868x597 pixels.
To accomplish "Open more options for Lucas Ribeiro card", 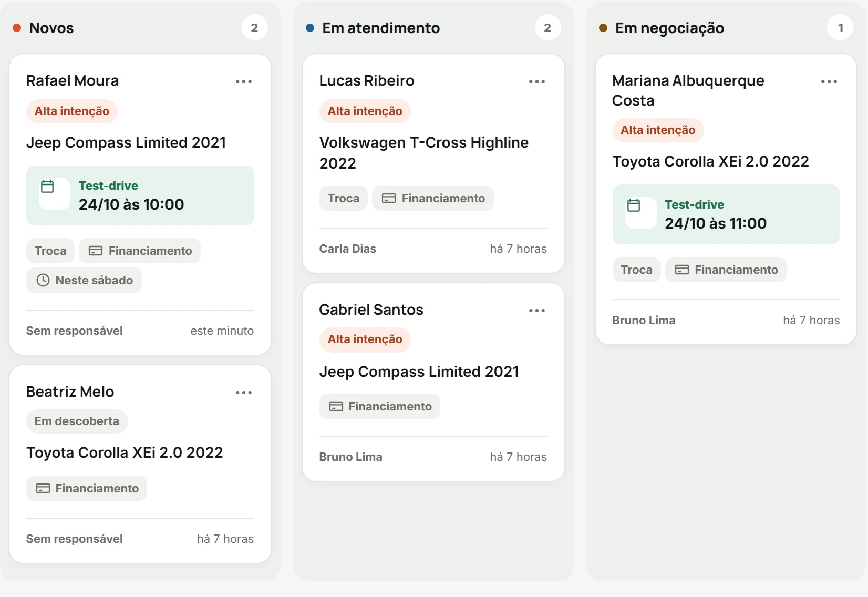I will (x=537, y=81).
